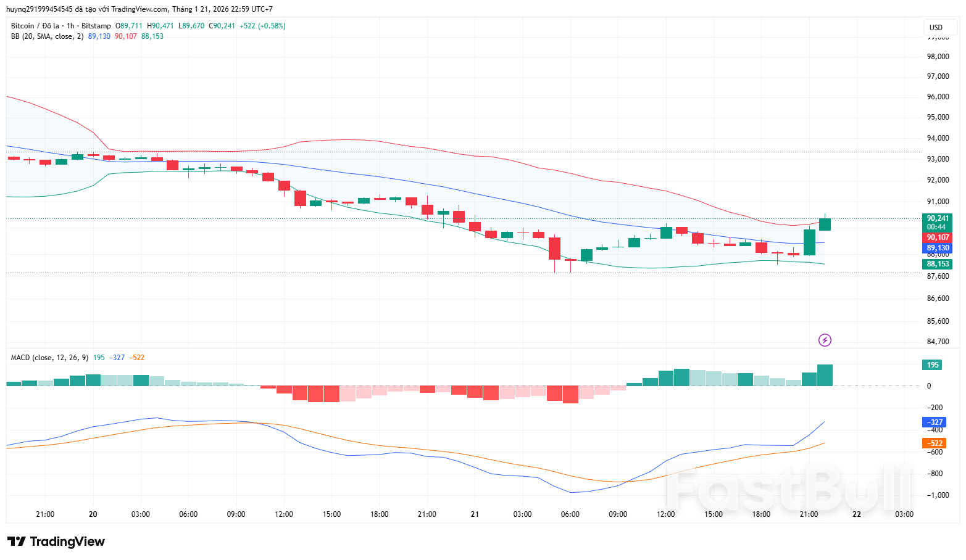The image size is (966, 560).
Task: Open the USD currency selector
Action: pos(936,27)
